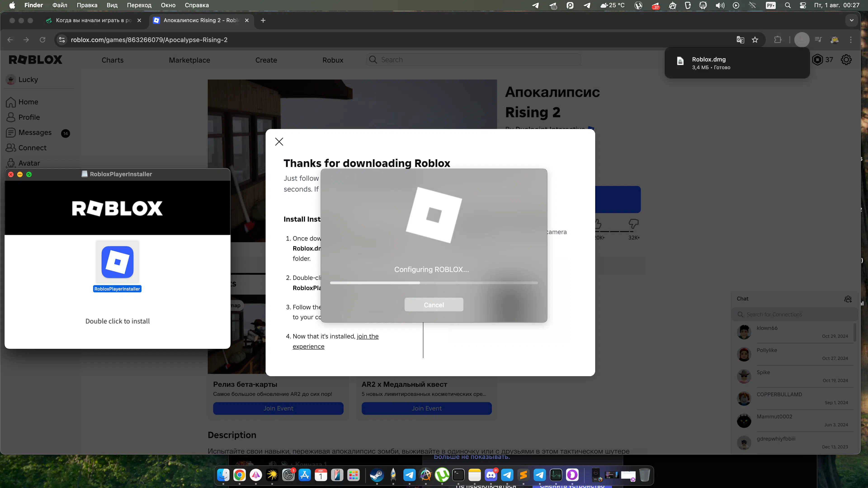
Task: Go to Profile in Roblox sidebar
Action: coord(23,117)
